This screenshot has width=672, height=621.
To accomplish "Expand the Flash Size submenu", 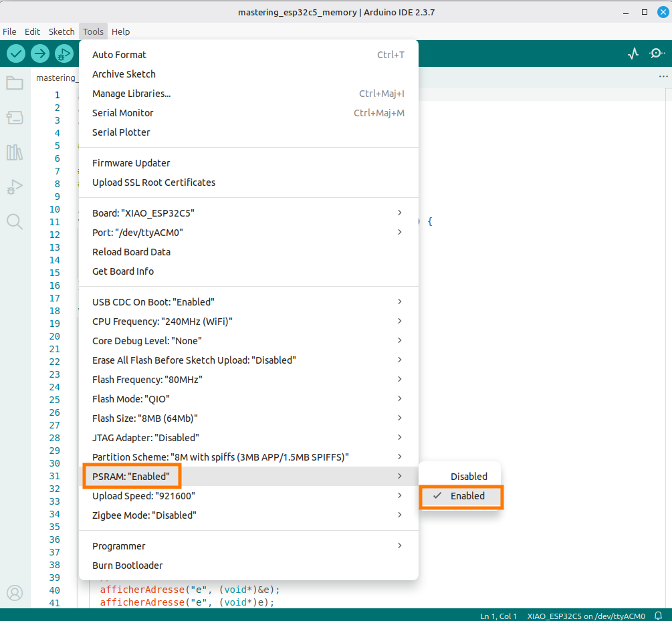I will (x=249, y=418).
